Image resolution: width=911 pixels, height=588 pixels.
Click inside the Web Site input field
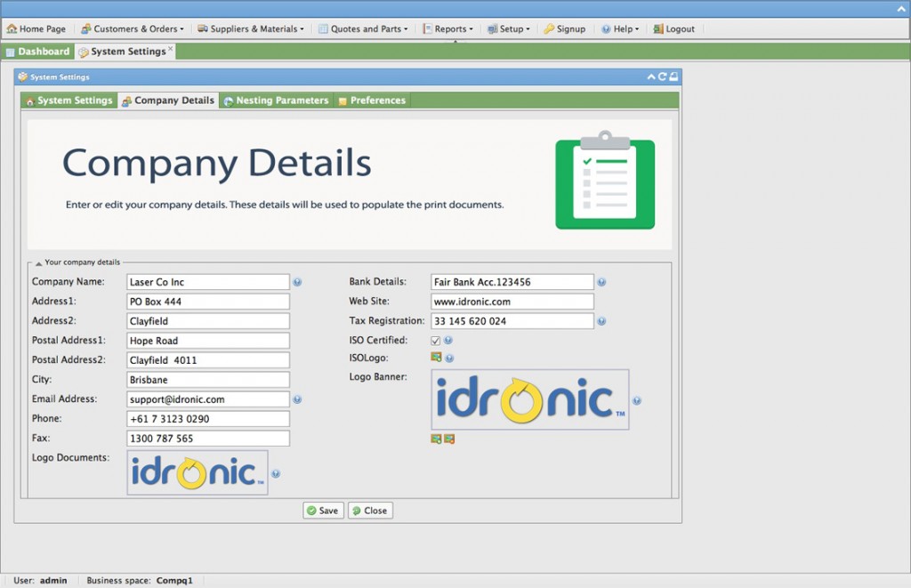pyautogui.click(x=512, y=301)
